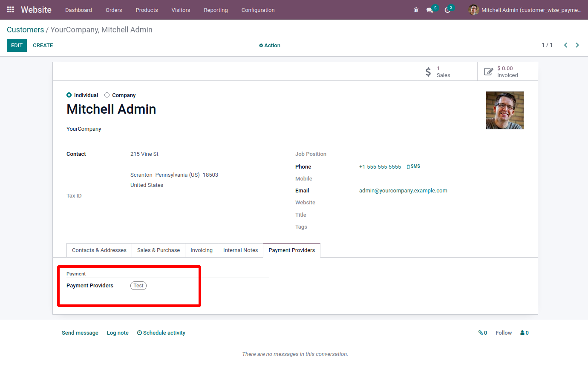Viewport: 588px width, 367px height.
Task: Switch to Invoicing tab
Action: (x=202, y=250)
